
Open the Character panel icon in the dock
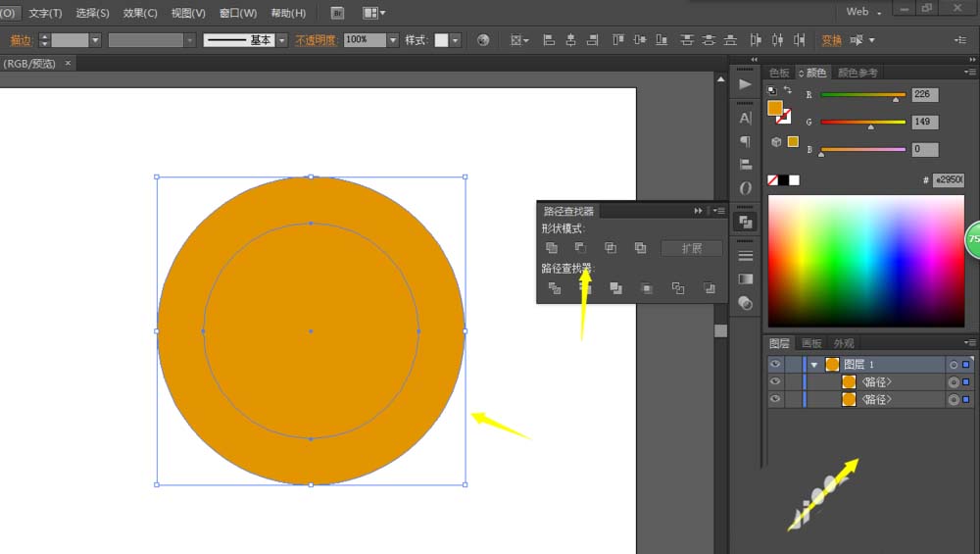746,118
